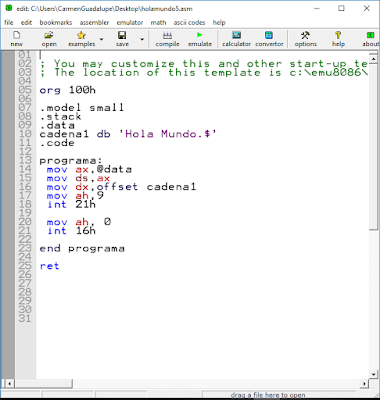Viewport: 380px width, 400px height.
Task: Click the vertical scrollbar down arrow
Action: [374, 375]
